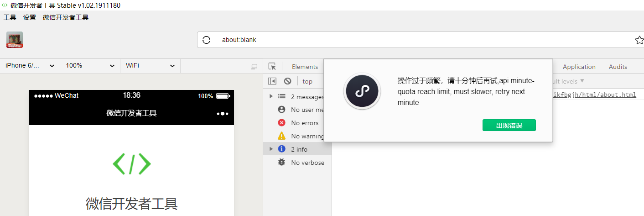Screen dimensions: 644x216
Task: Switch to the Application tab
Action: (579, 67)
